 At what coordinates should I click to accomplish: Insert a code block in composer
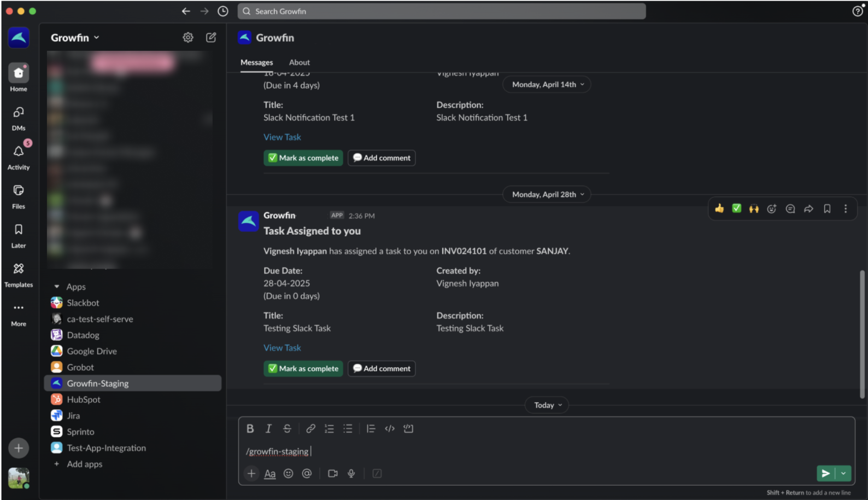[408, 428]
